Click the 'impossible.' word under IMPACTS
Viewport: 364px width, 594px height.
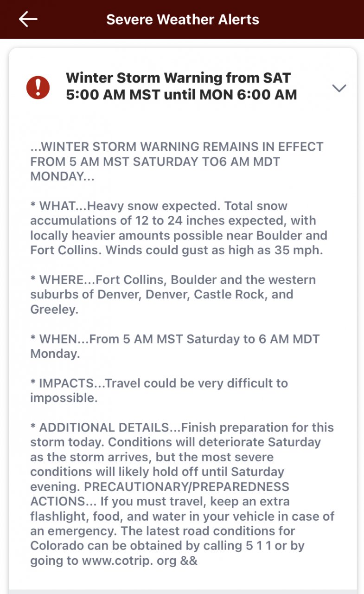point(64,398)
